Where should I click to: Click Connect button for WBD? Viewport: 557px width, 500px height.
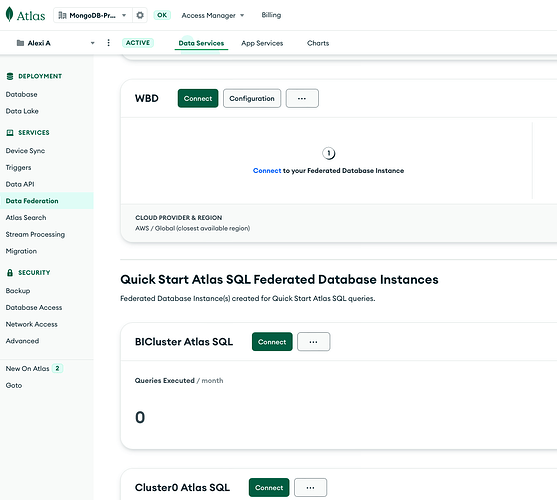198,98
